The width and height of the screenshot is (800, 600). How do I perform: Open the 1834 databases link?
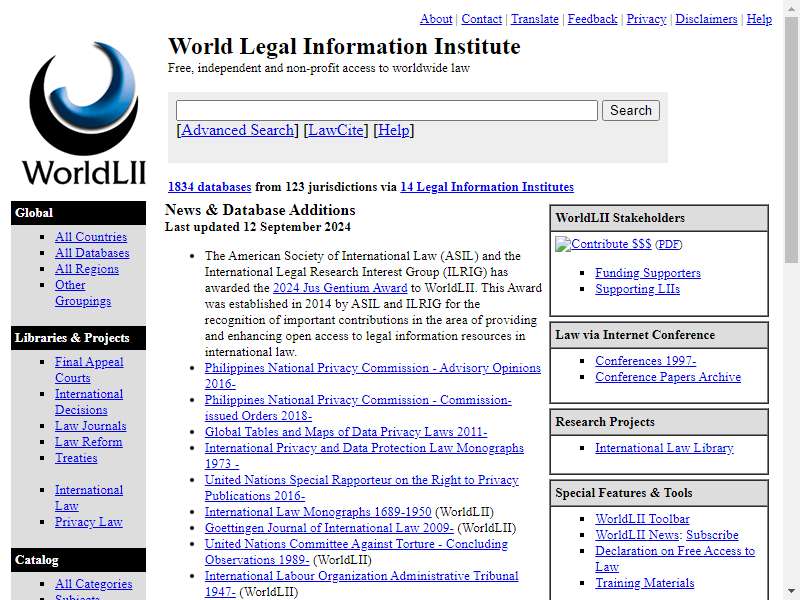point(210,187)
